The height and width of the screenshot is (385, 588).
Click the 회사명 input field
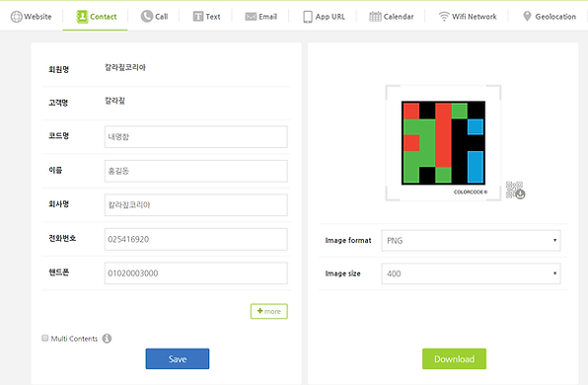point(196,205)
